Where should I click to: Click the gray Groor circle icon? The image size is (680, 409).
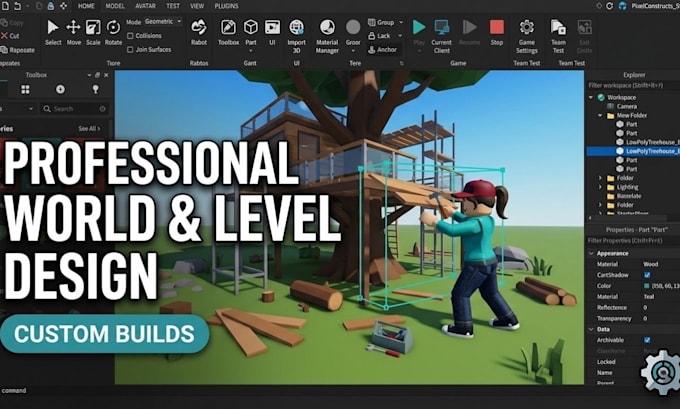coord(353,27)
